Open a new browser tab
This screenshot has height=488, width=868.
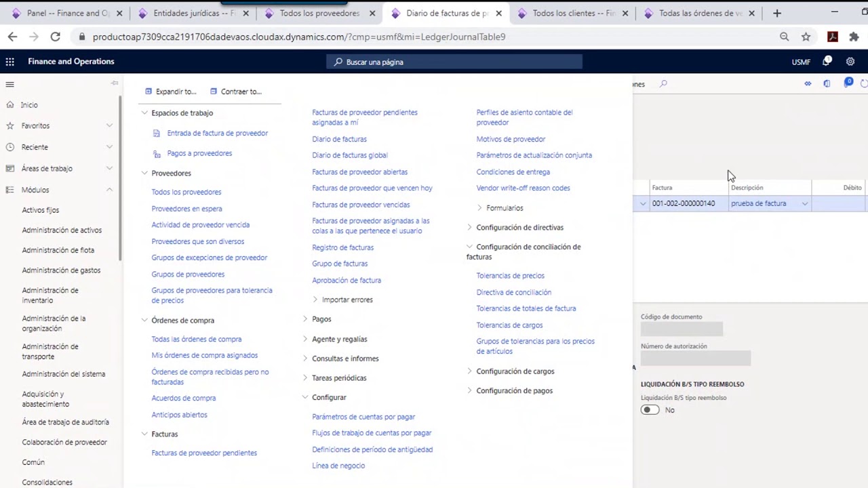(777, 13)
